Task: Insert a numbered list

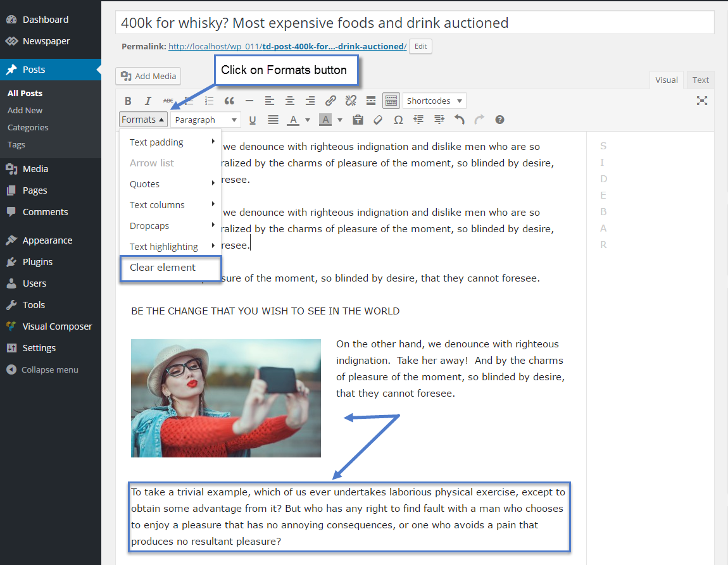Action: tap(209, 101)
